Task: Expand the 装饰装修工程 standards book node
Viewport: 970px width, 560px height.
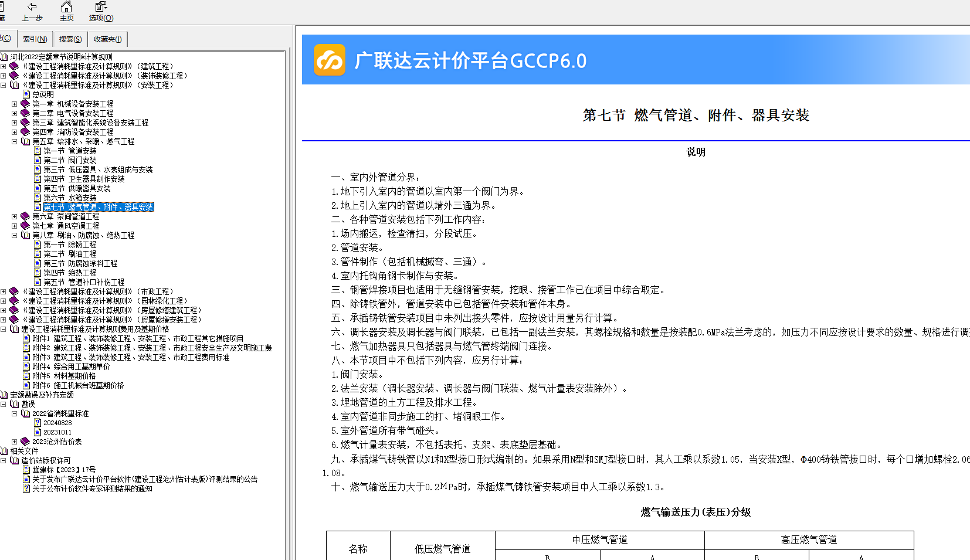Action: [4, 76]
